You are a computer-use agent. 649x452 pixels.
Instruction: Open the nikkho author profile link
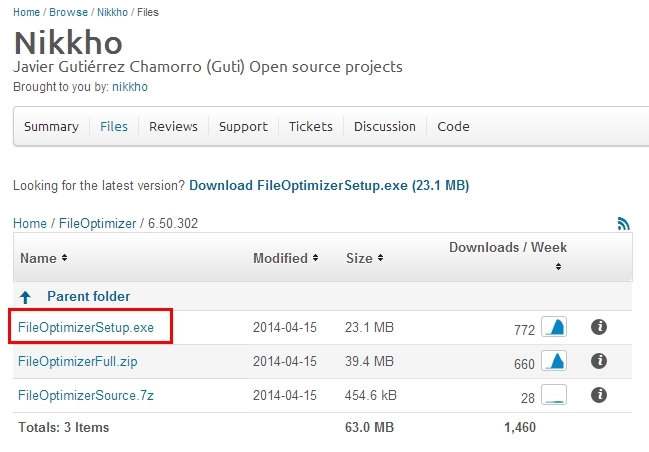click(x=130, y=87)
